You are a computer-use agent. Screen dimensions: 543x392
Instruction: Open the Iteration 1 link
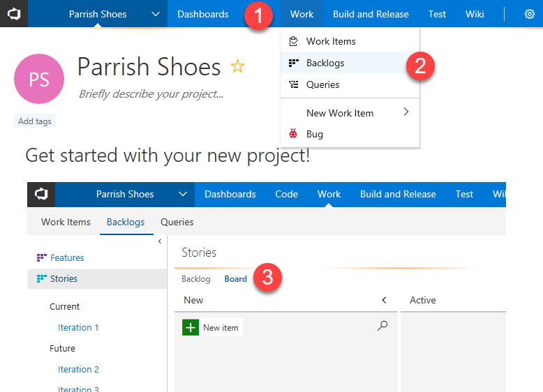tap(78, 327)
